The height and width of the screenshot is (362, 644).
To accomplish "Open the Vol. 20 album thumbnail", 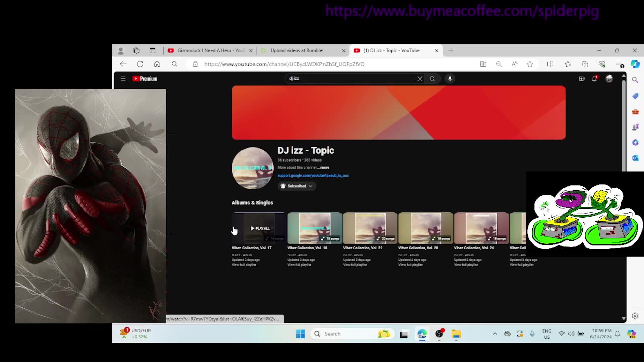I will tap(426, 228).
